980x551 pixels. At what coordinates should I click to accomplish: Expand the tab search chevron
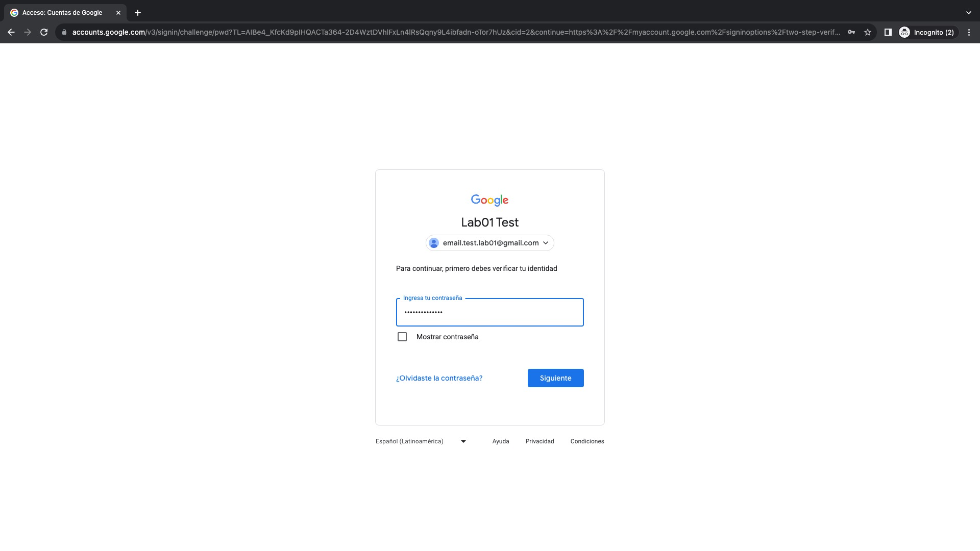(969, 13)
